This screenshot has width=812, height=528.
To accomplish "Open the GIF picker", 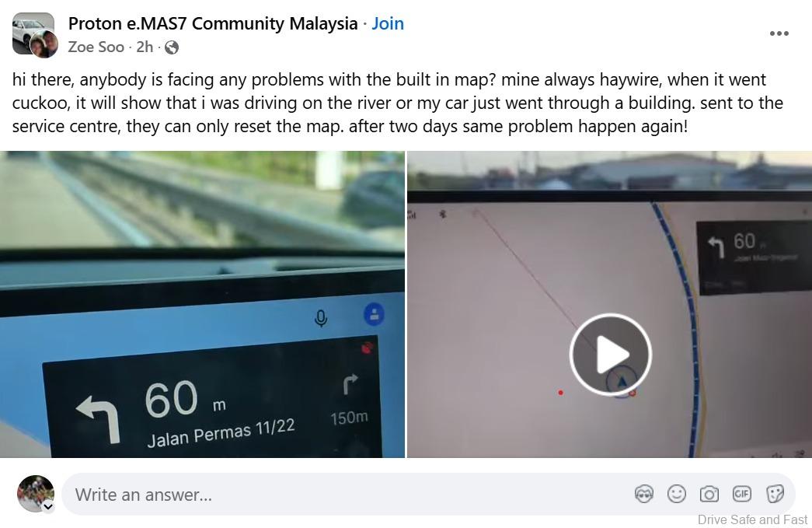I will (x=741, y=494).
